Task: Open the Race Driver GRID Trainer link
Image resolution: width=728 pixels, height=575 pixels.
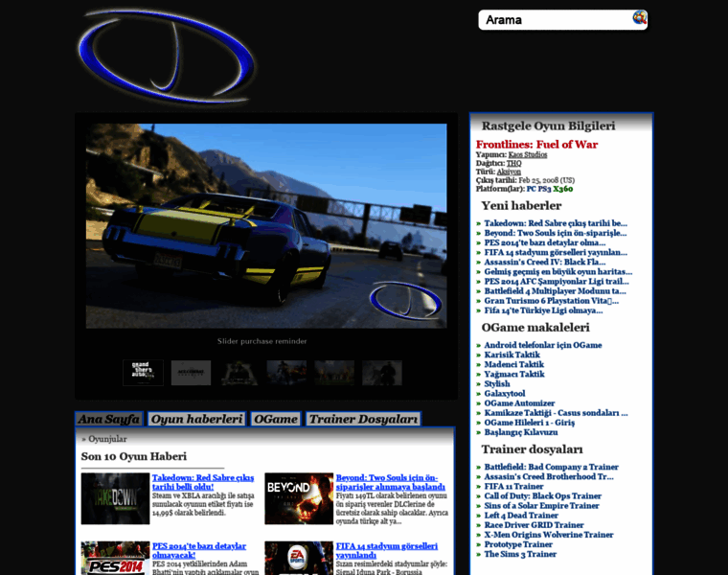Action: click(534, 525)
